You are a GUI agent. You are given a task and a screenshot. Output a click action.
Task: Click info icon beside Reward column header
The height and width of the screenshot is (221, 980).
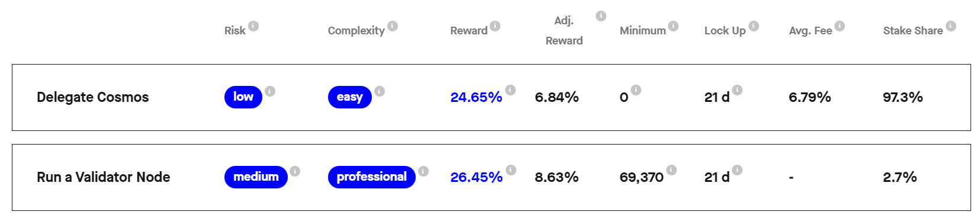[x=495, y=26]
